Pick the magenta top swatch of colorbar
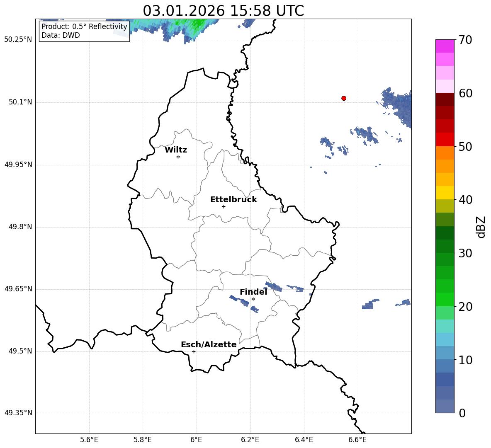 tap(445, 46)
